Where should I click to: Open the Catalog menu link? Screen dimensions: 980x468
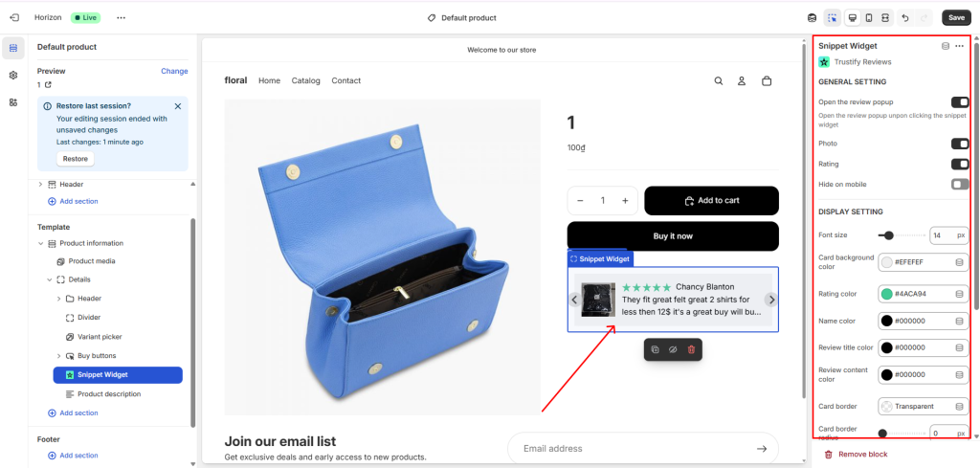click(305, 81)
